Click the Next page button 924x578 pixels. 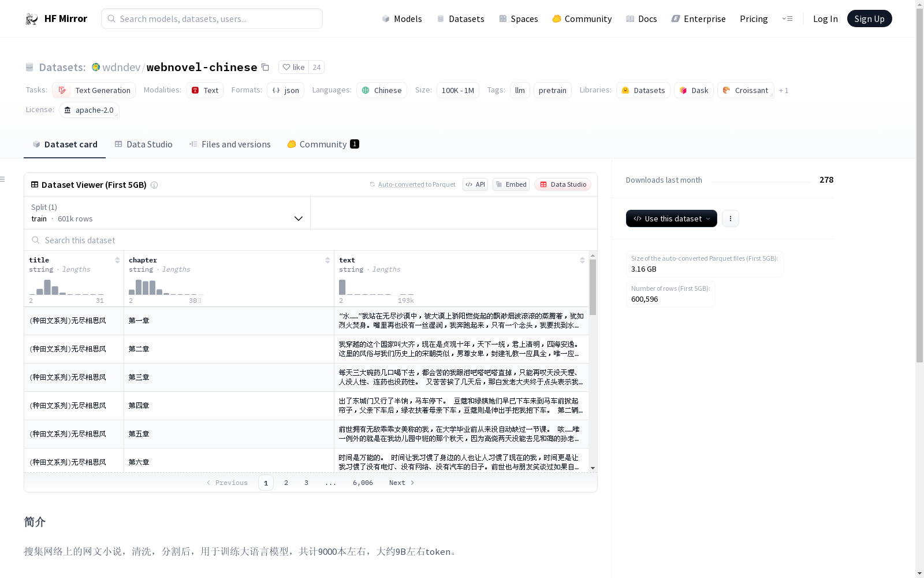401,483
